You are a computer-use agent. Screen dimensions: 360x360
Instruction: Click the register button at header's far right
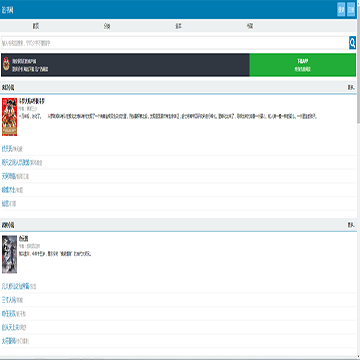tap(351, 9)
